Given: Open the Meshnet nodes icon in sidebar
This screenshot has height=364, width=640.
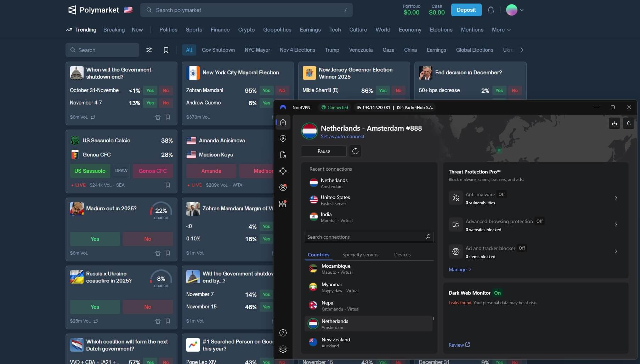Looking at the screenshot, I should pos(283,171).
